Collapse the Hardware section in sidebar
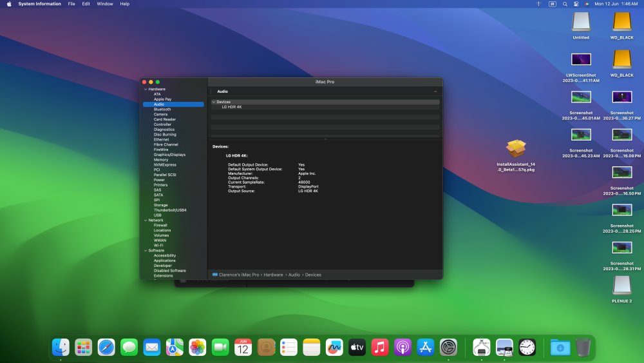This screenshot has height=363, width=644. [x=146, y=89]
